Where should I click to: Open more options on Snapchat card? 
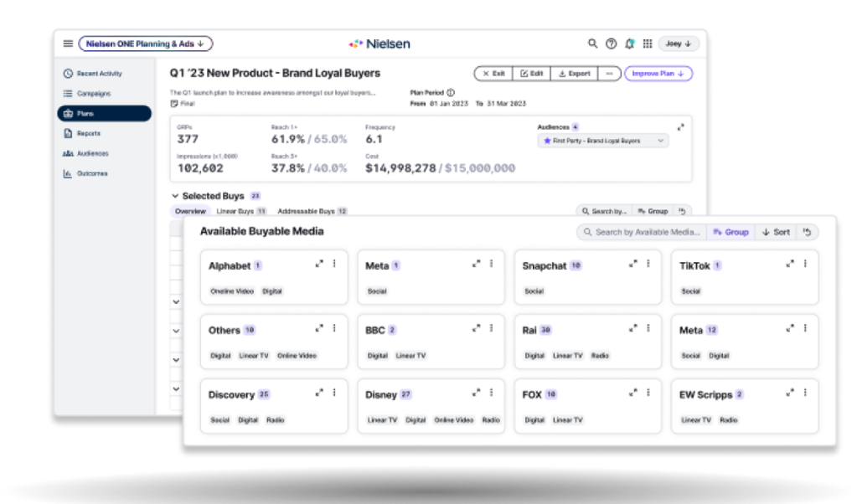[648, 264]
